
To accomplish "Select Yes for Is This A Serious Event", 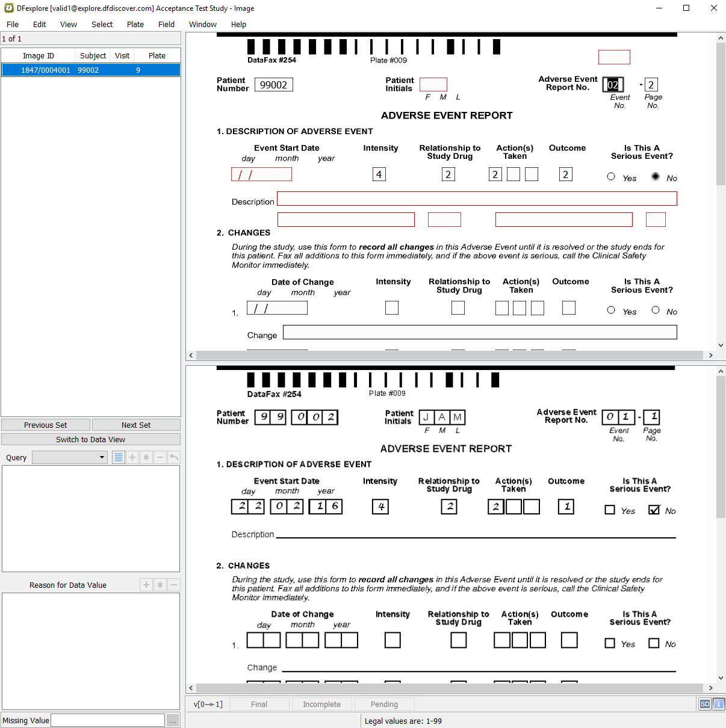I will pos(611,177).
